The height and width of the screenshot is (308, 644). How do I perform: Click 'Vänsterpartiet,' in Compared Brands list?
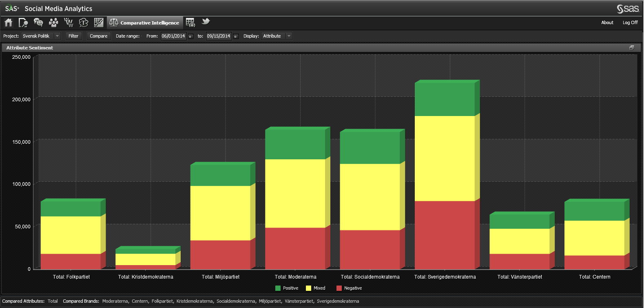tap(299, 301)
